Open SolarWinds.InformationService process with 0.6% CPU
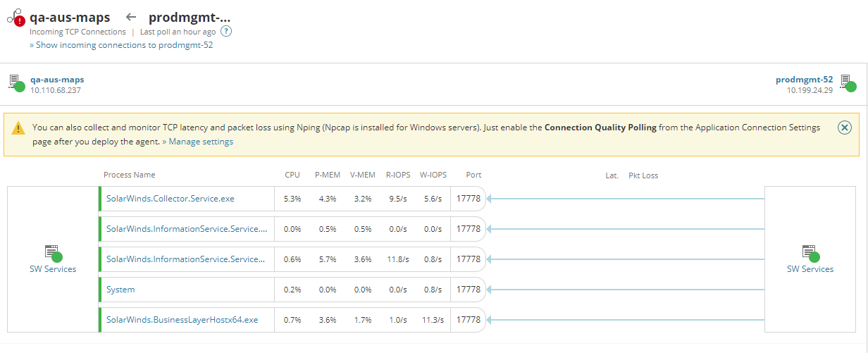Image resolution: width=868 pixels, height=353 pixels. [x=186, y=259]
